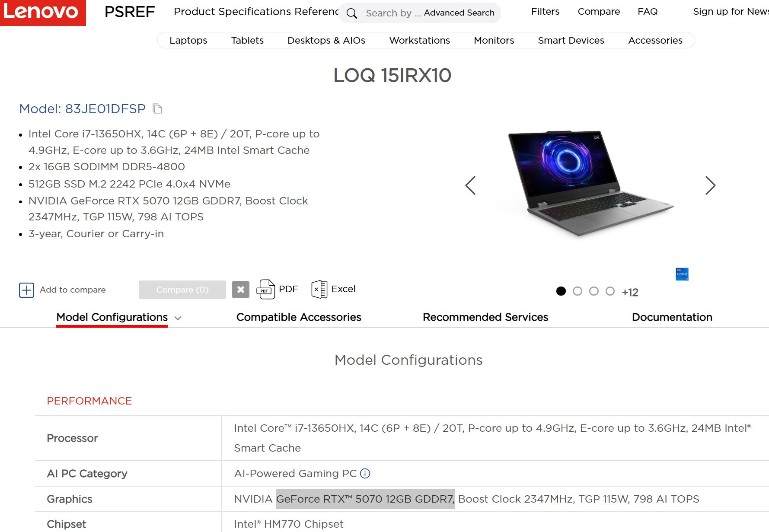This screenshot has height=532, width=769.
Task: Show previous product image arrow
Action: pos(470,185)
